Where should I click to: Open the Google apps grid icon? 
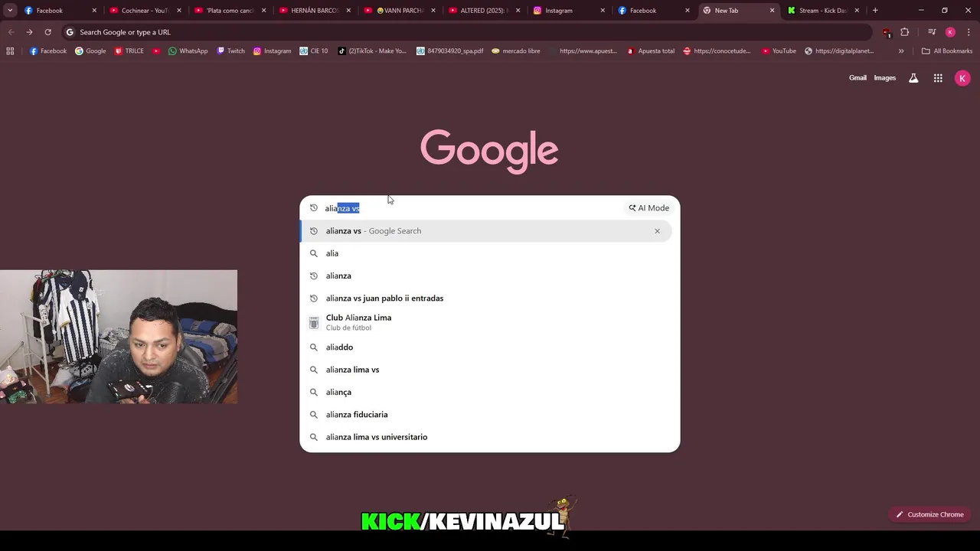(938, 78)
